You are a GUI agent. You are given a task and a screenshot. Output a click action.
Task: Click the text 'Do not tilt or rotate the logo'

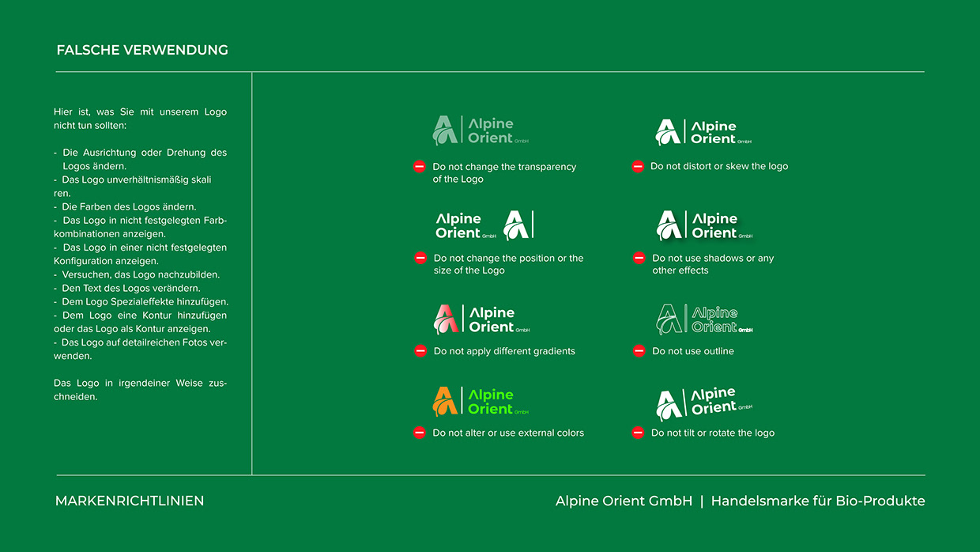click(713, 433)
